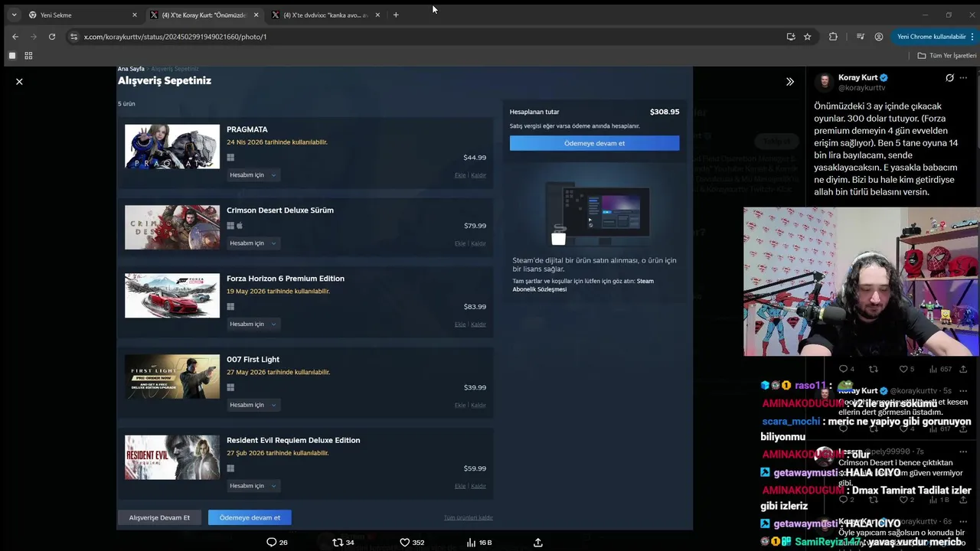Click the bottom Ödemeye devam et button
This screenshot has height=551, width=980.
pyautogui.click(x=250, y=517)
